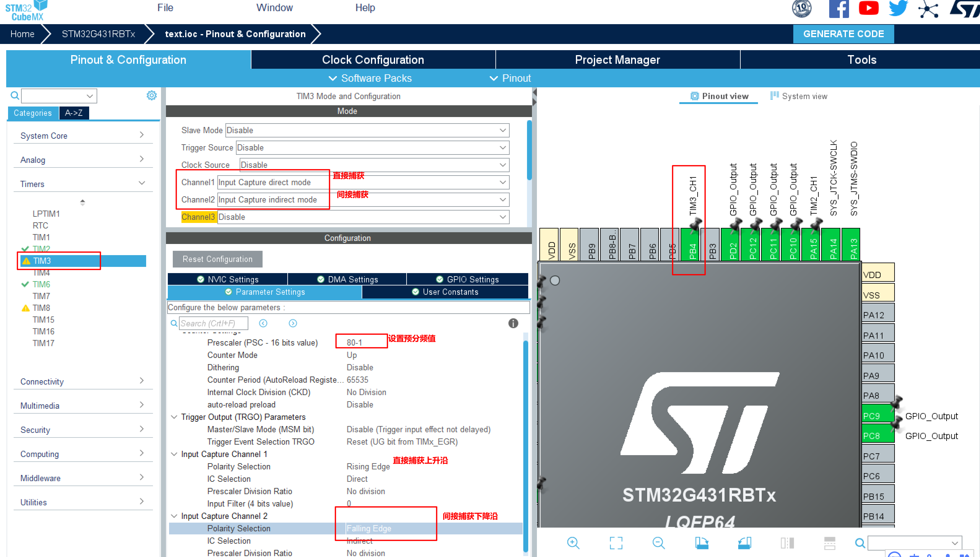Click Reset Configuration button

pos(217,259)
